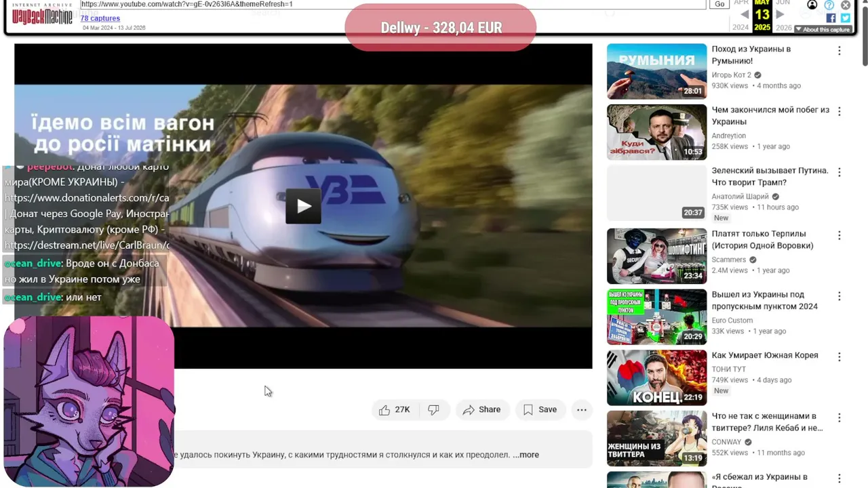Image resolution: width=868 pixels, height=488 pixels.
Task: Visit the 'Игорь Кот 2' channel
Action: tap(732, 75)
